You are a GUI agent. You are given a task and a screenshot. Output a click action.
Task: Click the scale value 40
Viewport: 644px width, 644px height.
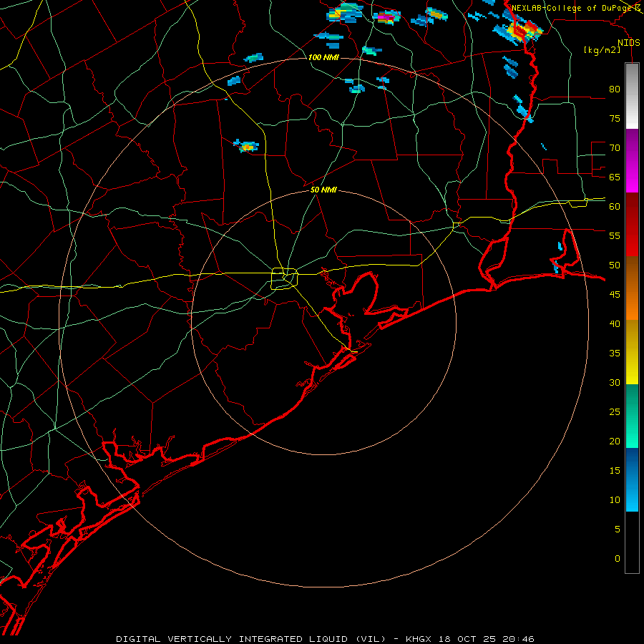[615, 323]
